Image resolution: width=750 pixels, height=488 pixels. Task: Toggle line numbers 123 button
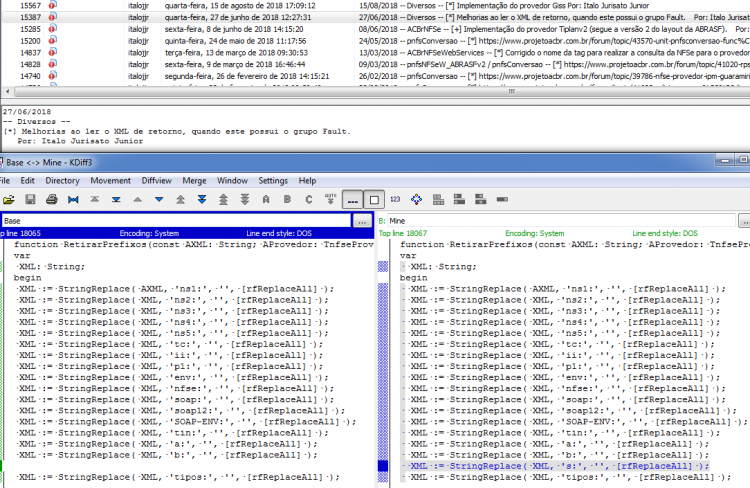pyautogui.click(x=395, y=200)
